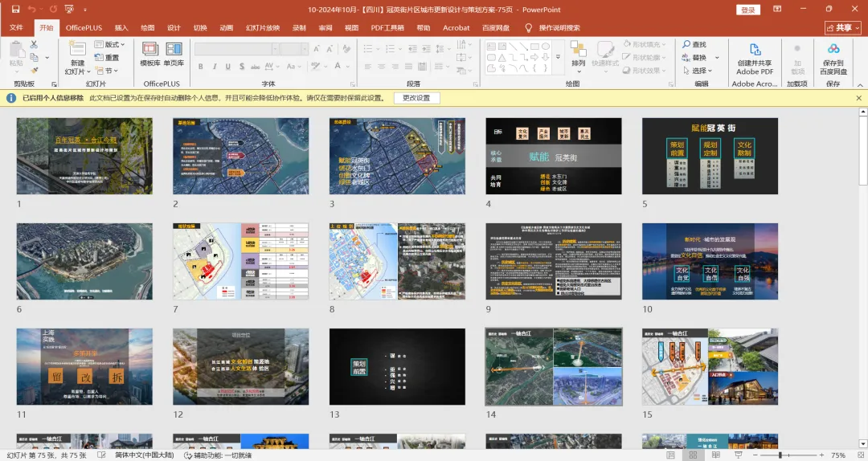Click the 共享 share button
This screenshot has width=868, height=461.
(x=843, y=27)
